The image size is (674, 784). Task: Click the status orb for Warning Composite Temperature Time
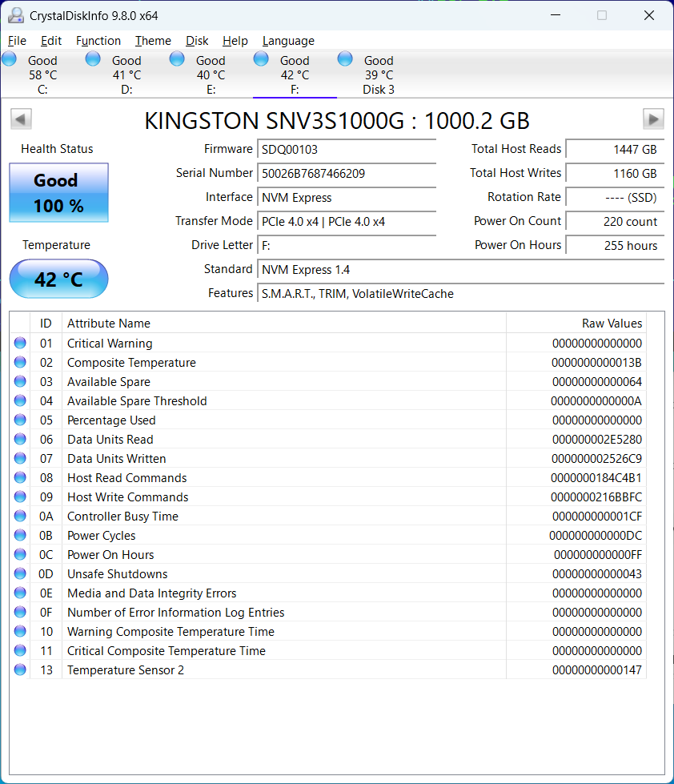[x=20, y=631]
